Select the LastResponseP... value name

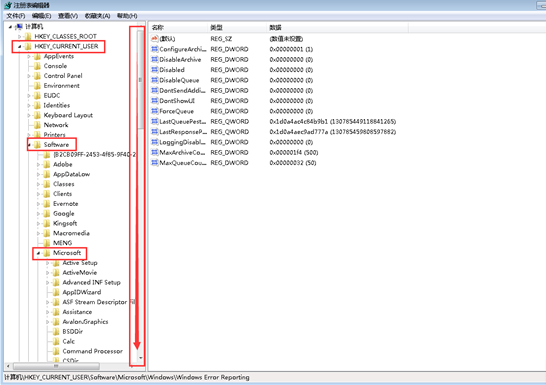(x=183, y=132)
